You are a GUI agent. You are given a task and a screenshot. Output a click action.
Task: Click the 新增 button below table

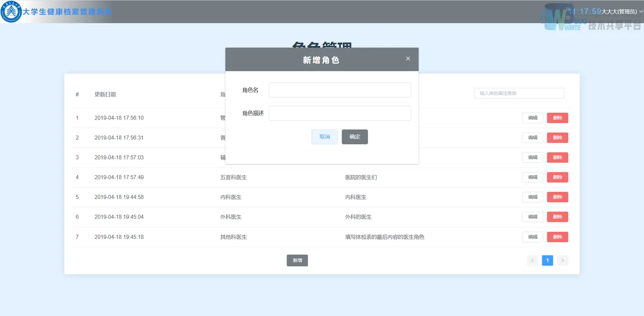coord(297,261)
